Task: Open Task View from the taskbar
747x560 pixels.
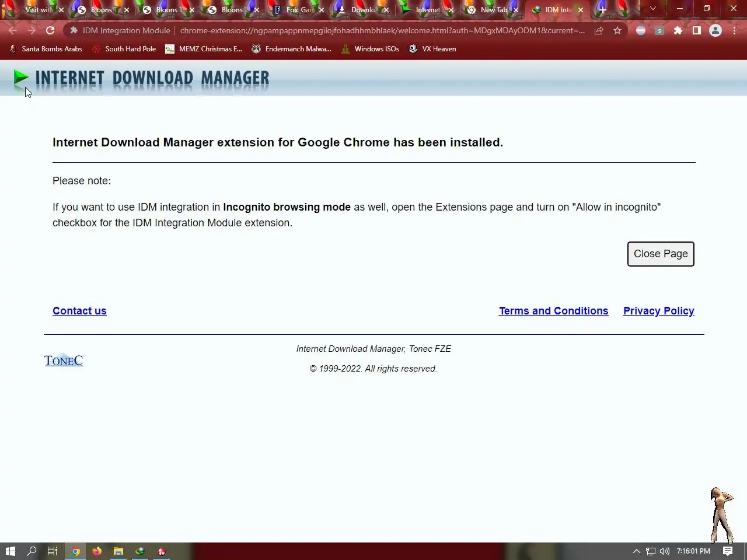Action: click(52, 551)
